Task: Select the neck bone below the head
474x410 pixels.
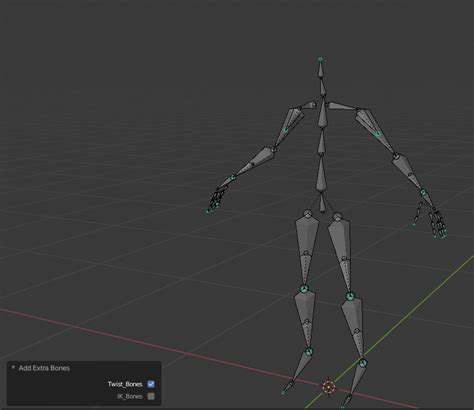Action: pos(323,87)
